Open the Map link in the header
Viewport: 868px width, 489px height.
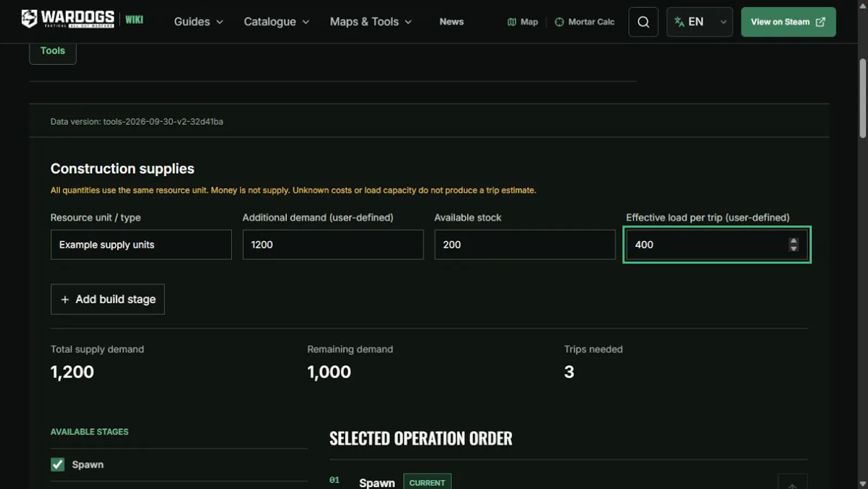point(522,22)
